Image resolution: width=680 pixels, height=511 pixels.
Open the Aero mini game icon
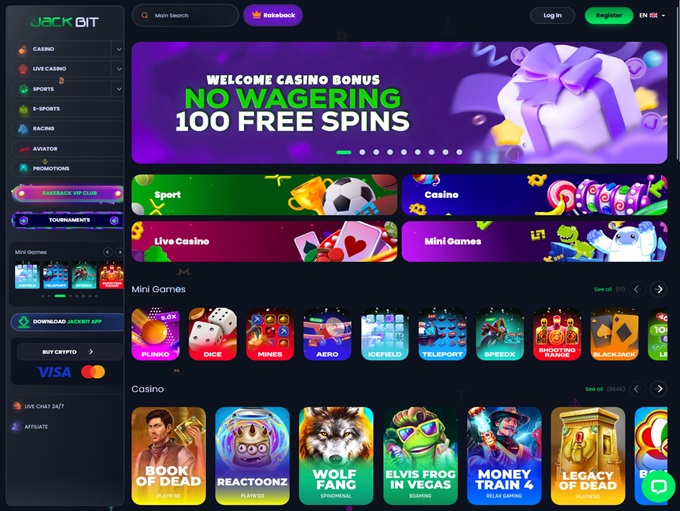(327, 334)
